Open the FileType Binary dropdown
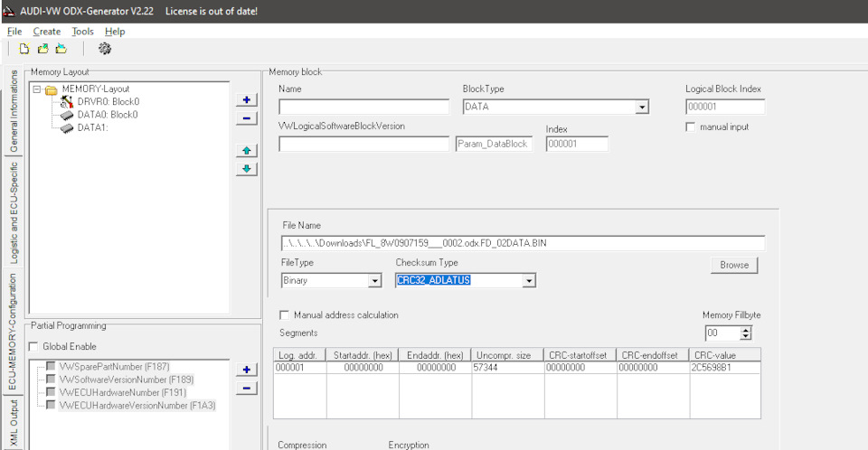 pyautogui.click(x=374, y=281)
